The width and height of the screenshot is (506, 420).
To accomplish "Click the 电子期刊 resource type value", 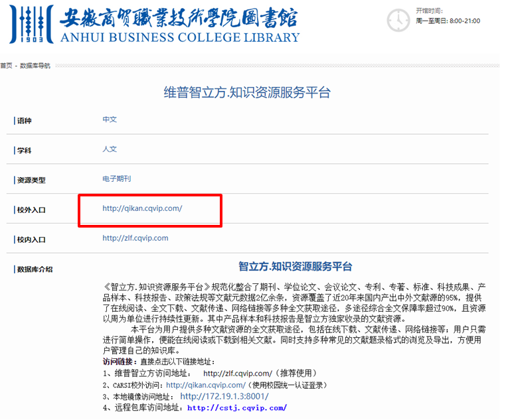I will pos(117,179).
